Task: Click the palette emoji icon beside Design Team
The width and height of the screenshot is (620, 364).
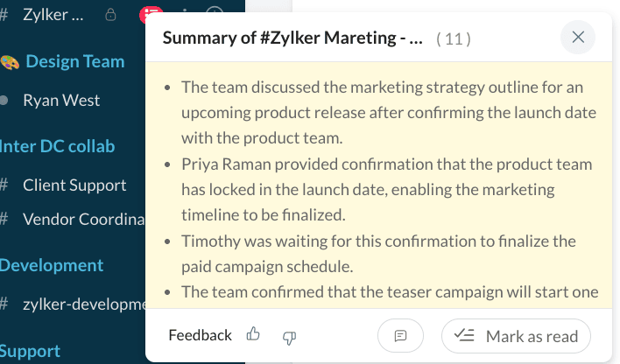Action: click(10, 62)
